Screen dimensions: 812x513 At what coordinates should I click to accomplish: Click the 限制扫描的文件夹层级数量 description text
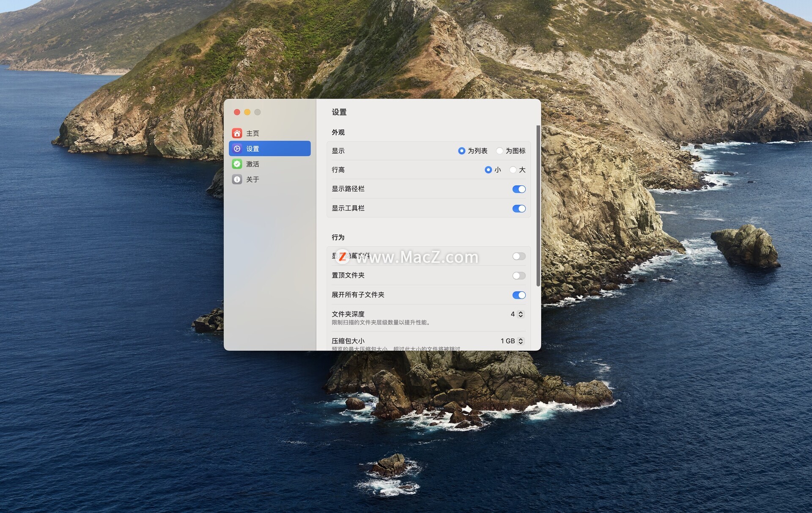(381, 323)
